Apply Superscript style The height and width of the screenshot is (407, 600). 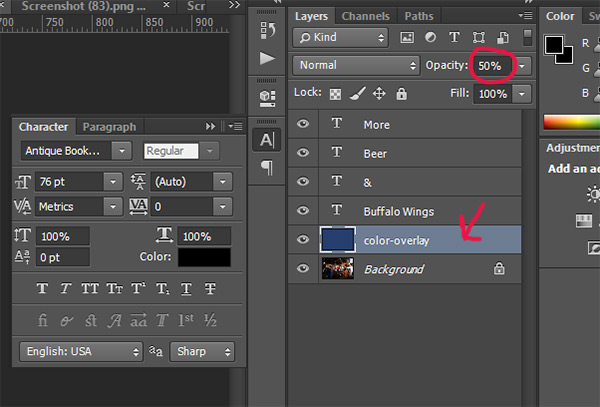point(138,288)
